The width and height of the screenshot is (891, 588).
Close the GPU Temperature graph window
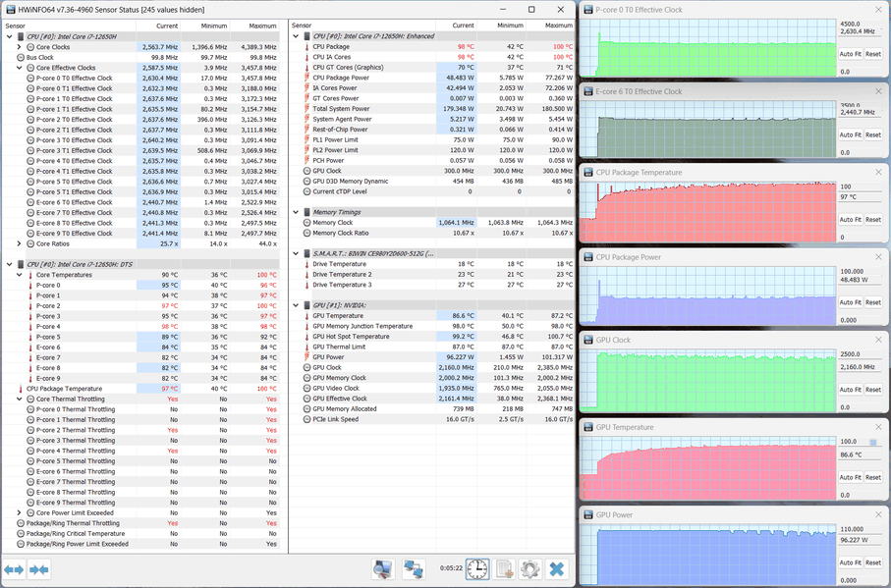click(x=878, y=427)
